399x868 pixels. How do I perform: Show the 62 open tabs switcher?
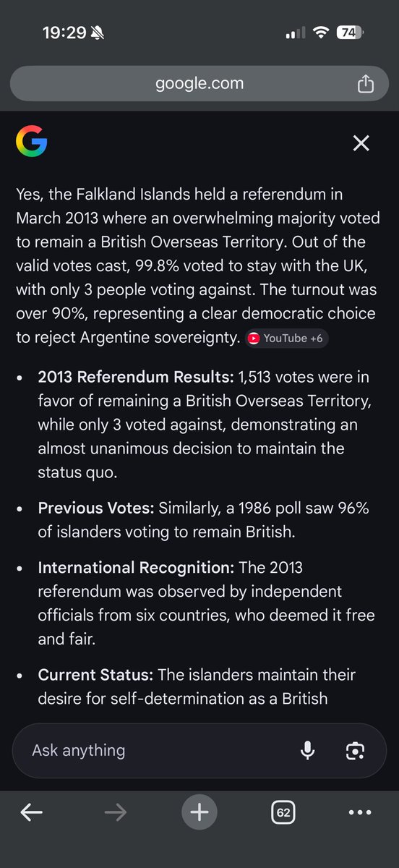tap(283, 813)
